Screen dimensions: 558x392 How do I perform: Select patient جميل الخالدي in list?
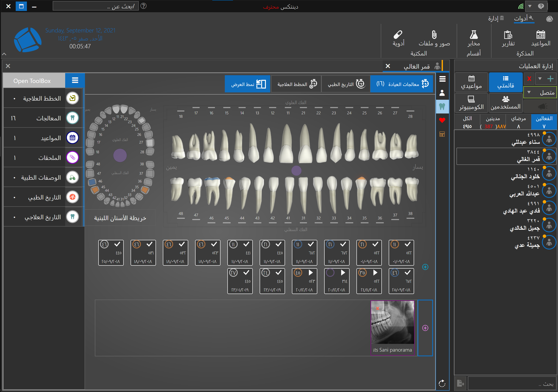(506, 225)
